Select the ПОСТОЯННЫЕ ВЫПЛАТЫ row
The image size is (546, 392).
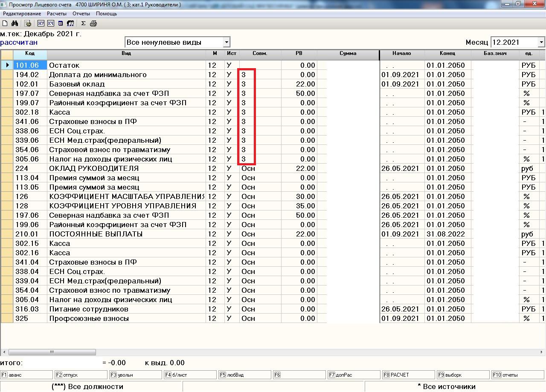coord(273,234)
